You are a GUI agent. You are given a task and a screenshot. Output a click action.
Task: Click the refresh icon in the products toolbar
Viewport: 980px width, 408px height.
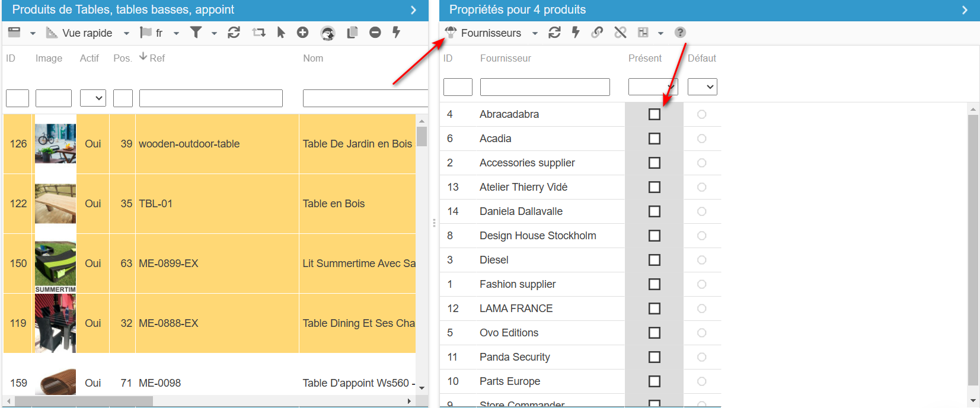(x=234, y=33)
